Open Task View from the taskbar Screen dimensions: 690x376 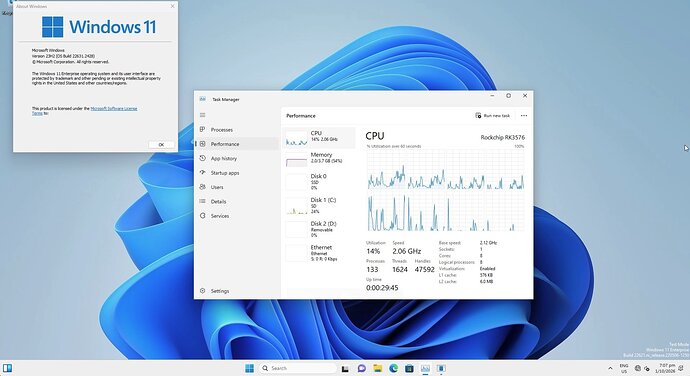point(345,369)
